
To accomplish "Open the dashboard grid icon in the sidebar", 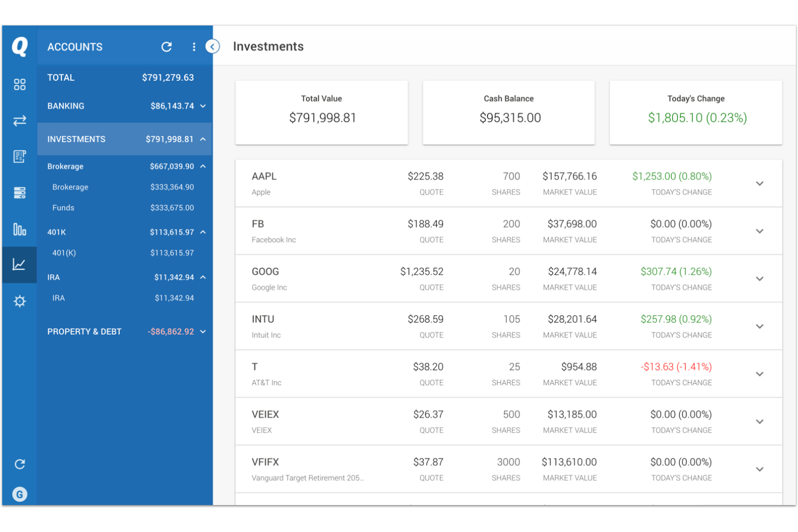I will point(19,84).
